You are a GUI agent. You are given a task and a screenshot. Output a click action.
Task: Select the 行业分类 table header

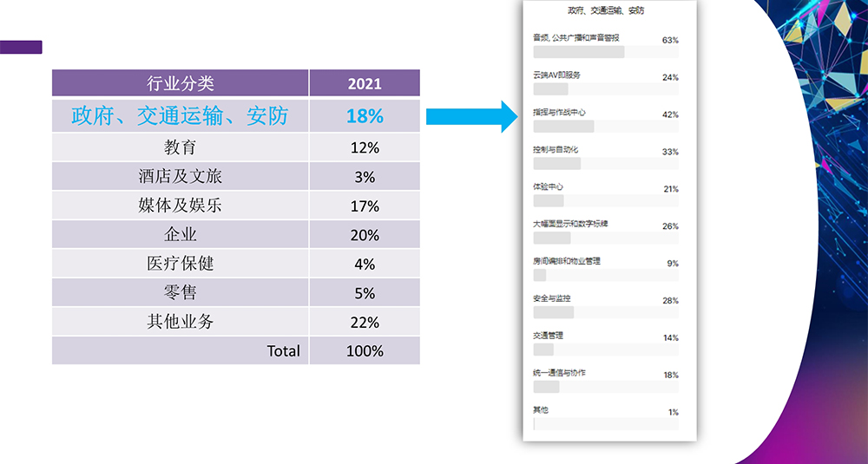(x=181, y=83)
